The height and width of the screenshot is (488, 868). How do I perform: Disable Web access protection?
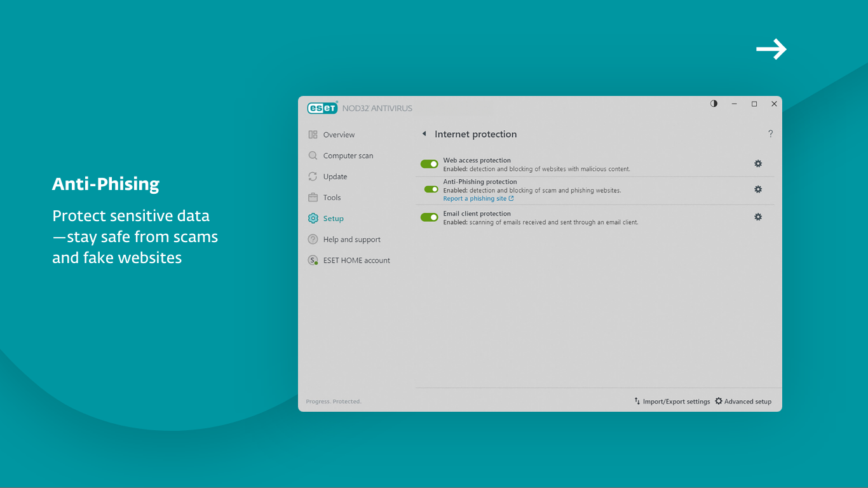429,163
